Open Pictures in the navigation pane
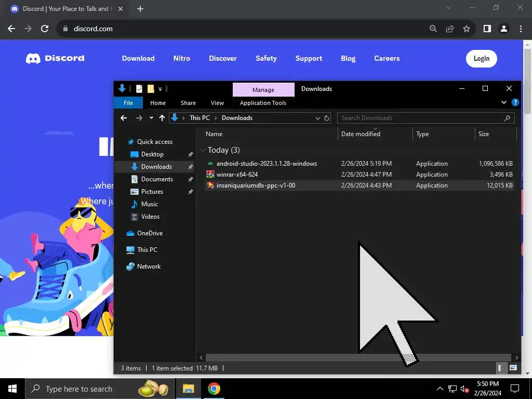The image size is (532, 399). [x=152, y=192]
